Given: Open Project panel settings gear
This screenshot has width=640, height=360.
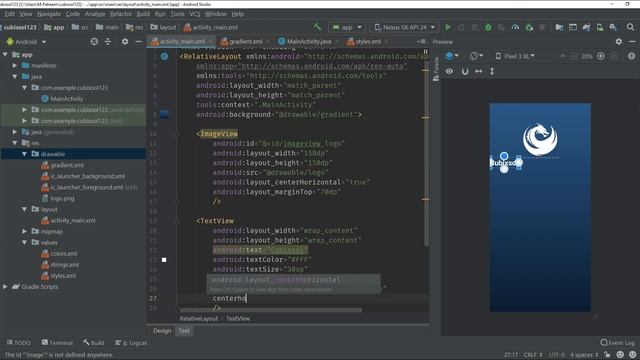Looking at the screenshot, I should pyautogui.click(x=125, y=42).
